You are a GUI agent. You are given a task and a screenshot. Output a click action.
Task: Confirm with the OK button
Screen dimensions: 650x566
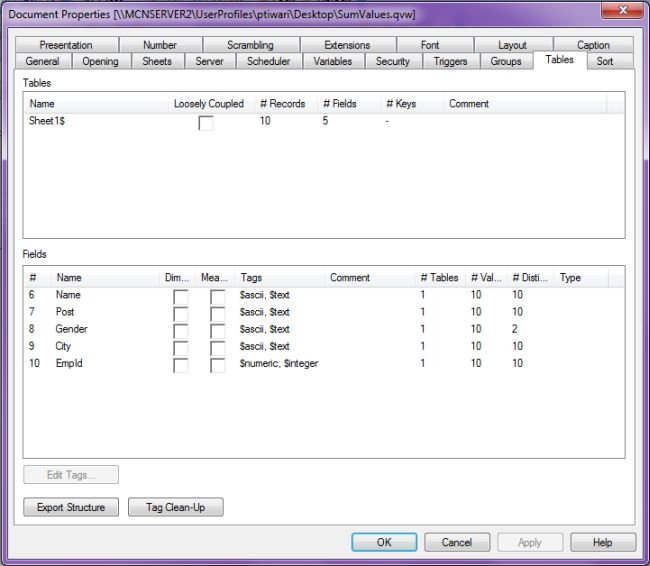point(384,542)
